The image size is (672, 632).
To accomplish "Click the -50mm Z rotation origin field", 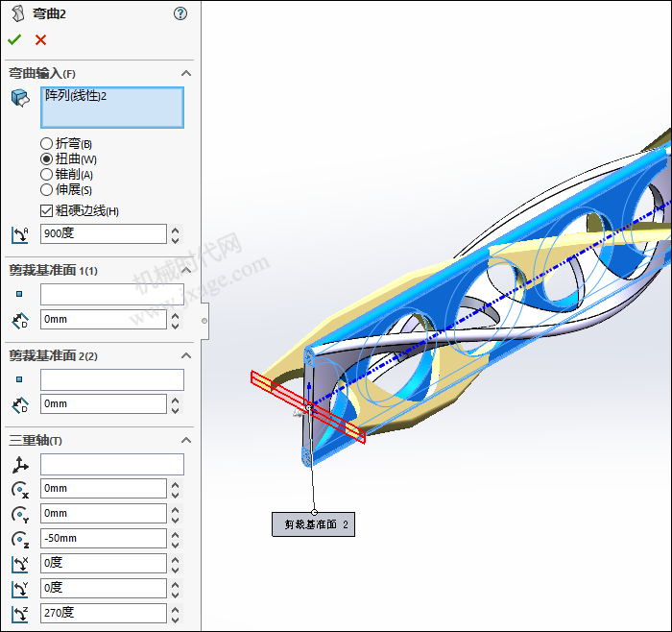I will click(104, 538).
